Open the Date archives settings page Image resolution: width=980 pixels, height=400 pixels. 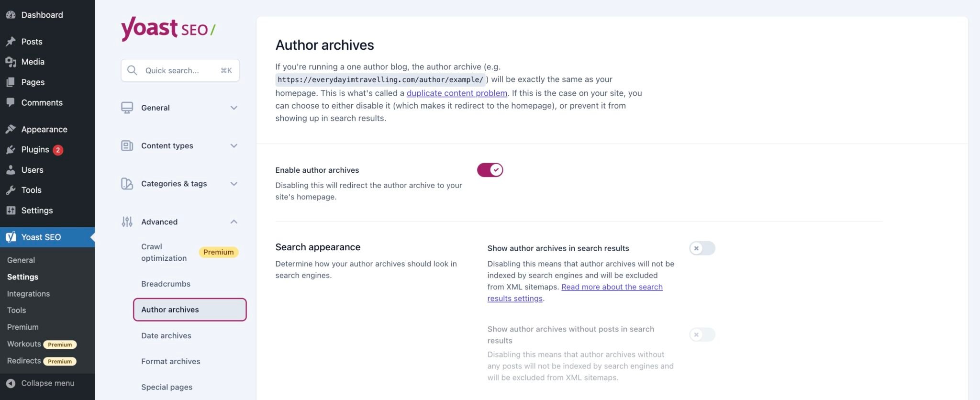(x=166, y=336)
